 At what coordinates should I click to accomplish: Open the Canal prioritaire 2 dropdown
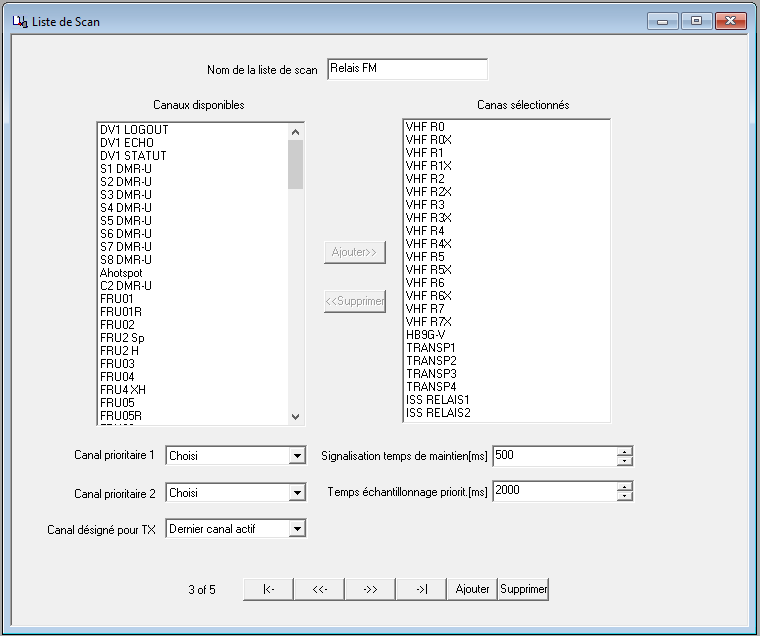click(297, 493)
